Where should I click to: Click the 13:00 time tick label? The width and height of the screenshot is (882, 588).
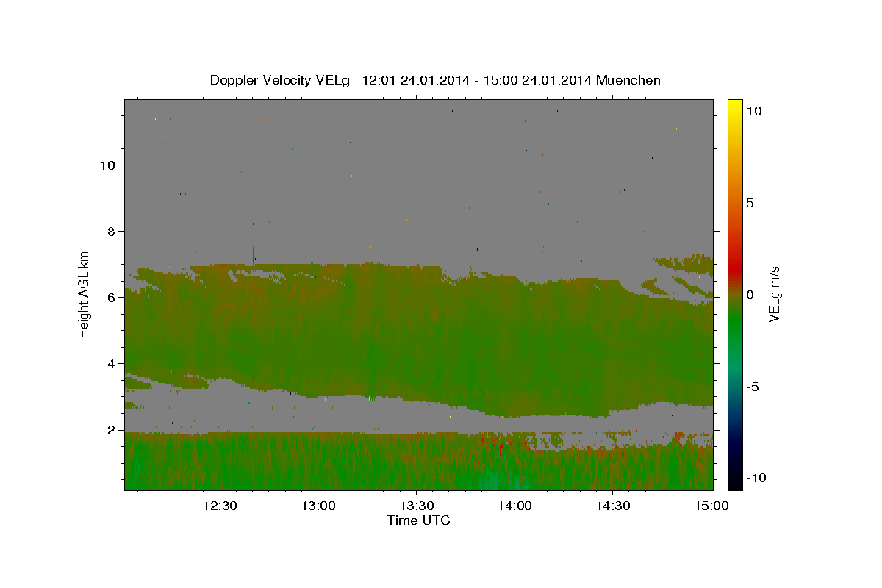[x=318, y=506]
